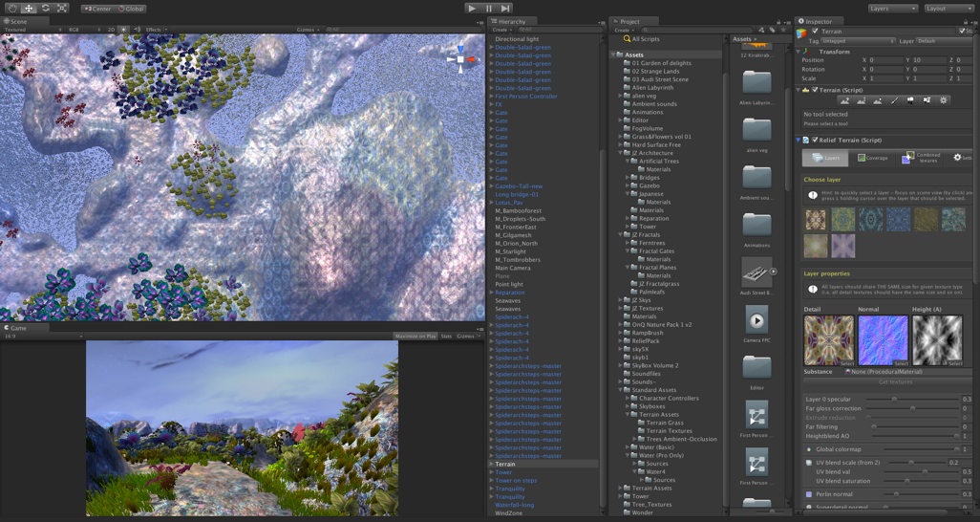
Task: Toggle the Terrain (Script) component checkbox
Action: point(815,90)
